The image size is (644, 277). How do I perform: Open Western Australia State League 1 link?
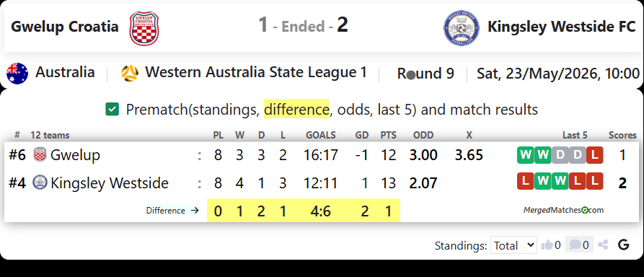256,72
